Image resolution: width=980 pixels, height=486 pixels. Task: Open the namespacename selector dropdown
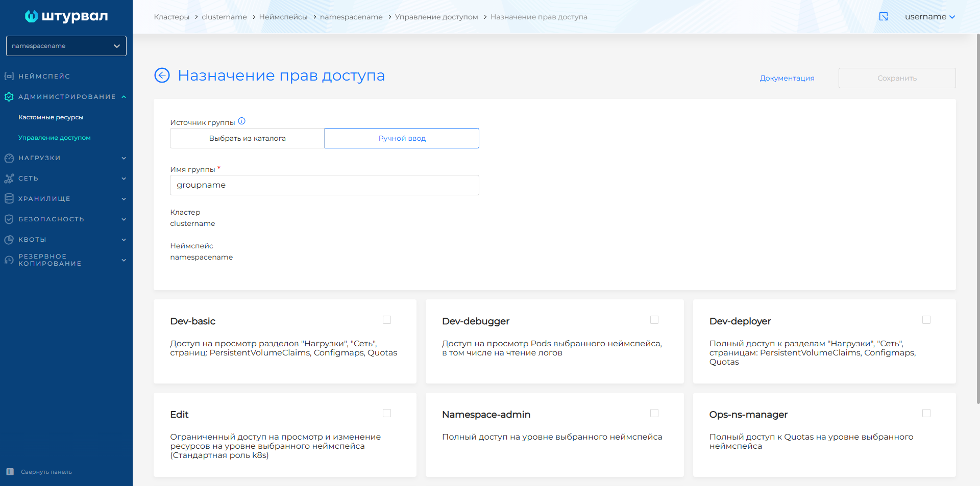[x=66, y=46]
